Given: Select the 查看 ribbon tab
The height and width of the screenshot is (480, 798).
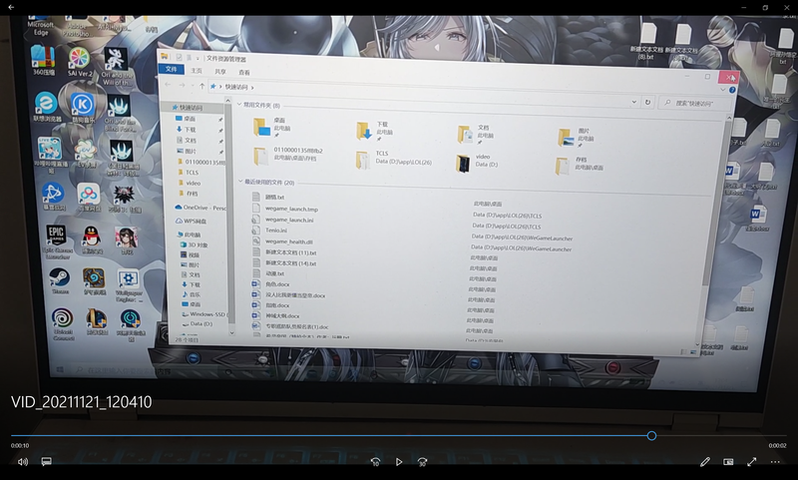Looking at the screenshot, I should (244, 72).
